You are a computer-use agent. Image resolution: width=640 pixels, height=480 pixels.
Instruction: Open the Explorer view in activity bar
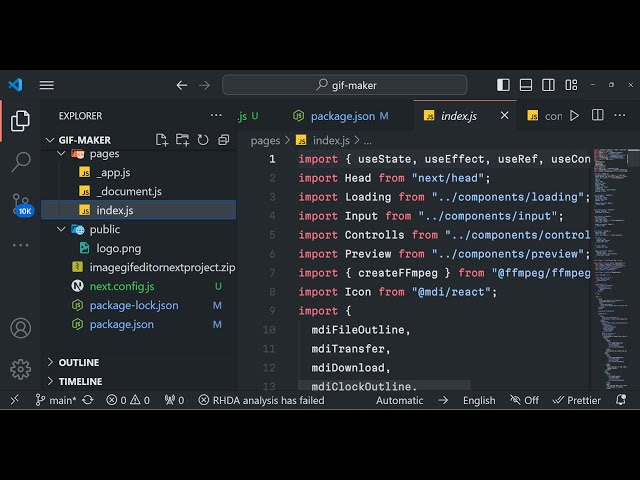[x=20, y=121]
